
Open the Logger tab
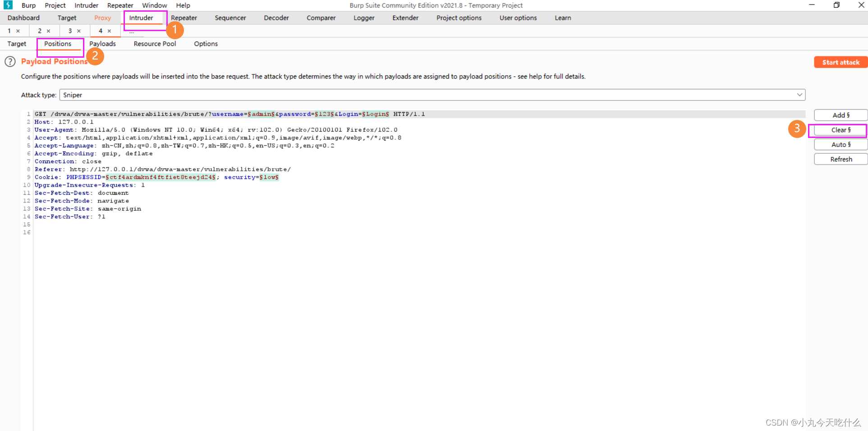[x=364, y=18]
